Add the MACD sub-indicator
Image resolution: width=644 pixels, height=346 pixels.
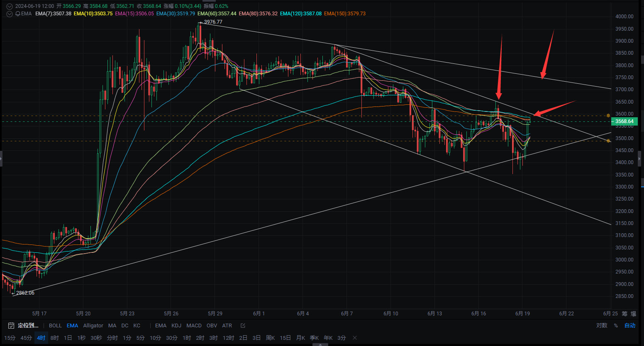point(194,326)
